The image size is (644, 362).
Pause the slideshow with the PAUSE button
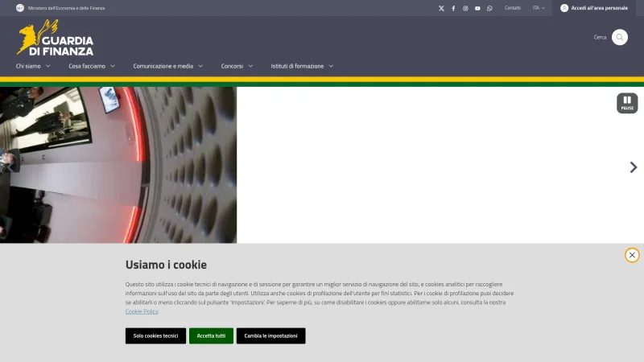[x=627, y=103]
